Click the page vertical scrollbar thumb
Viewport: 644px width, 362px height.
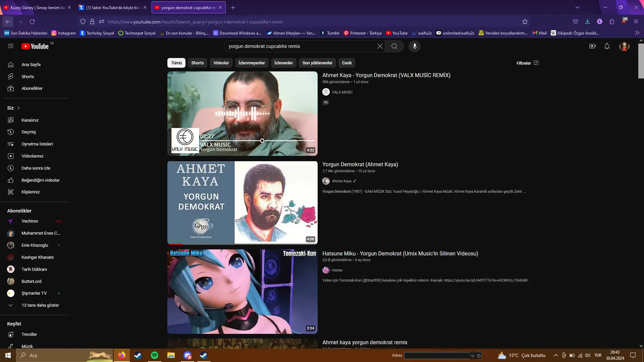(641, 61)
